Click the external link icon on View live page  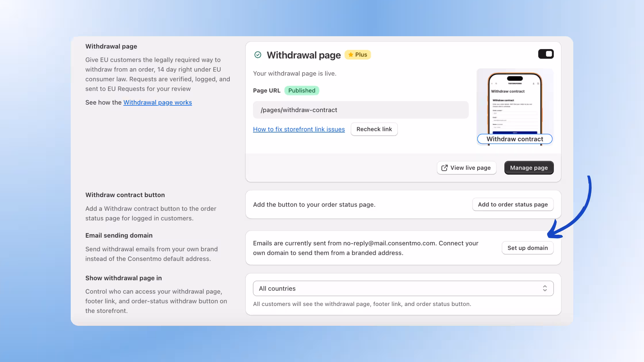click(444, 168)
